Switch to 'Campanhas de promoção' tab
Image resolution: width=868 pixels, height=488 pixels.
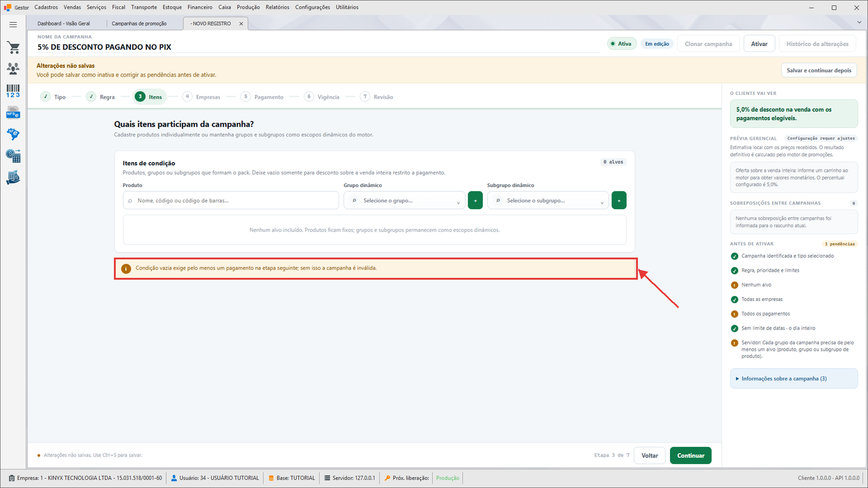point(139,24)
